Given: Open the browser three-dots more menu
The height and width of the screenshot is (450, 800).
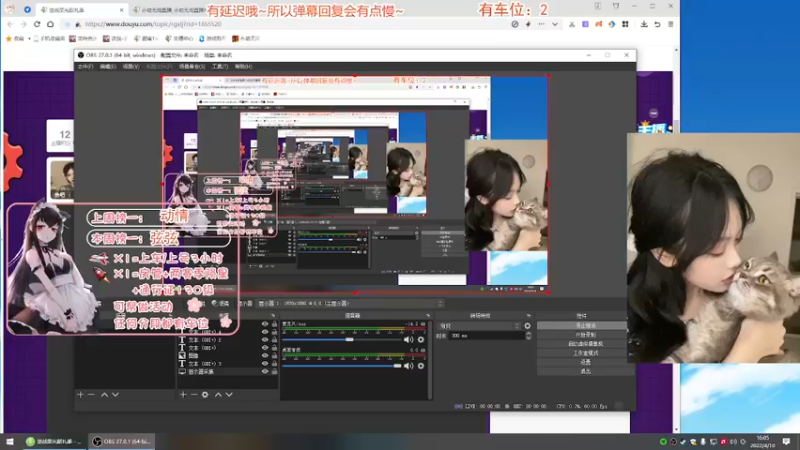Looking at the screenshot, I should click(541, 24).
